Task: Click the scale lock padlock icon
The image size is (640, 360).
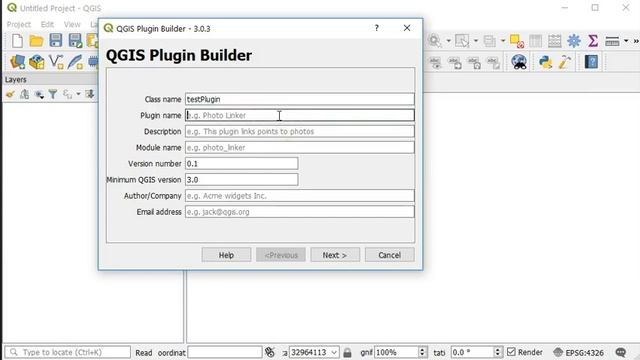Action: [x=347, y=352]
